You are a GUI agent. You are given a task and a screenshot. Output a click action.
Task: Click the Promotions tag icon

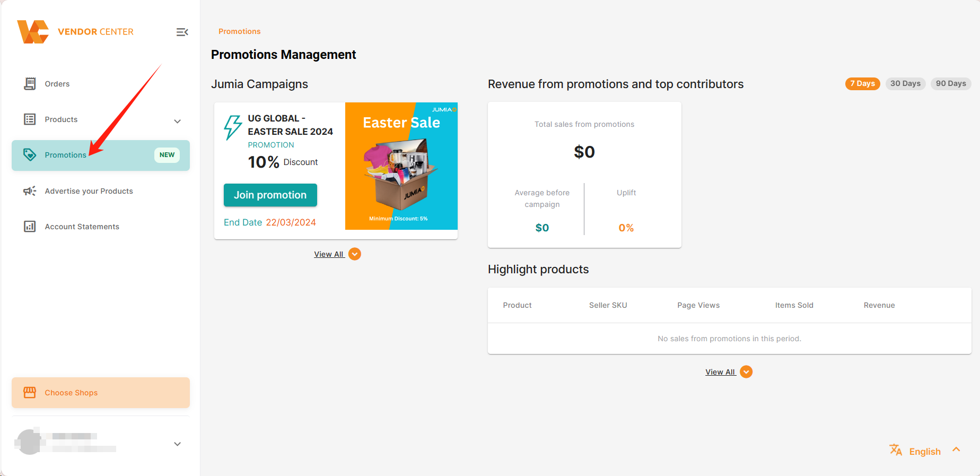pos(30,155)
